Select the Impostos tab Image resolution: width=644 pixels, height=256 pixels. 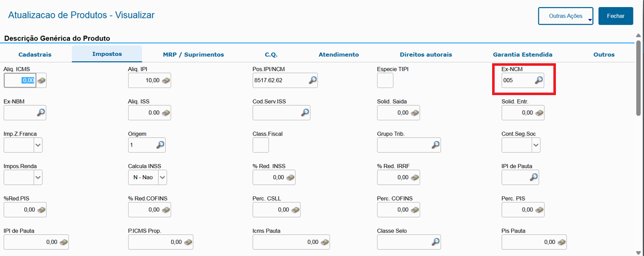(x=107, y=54)
